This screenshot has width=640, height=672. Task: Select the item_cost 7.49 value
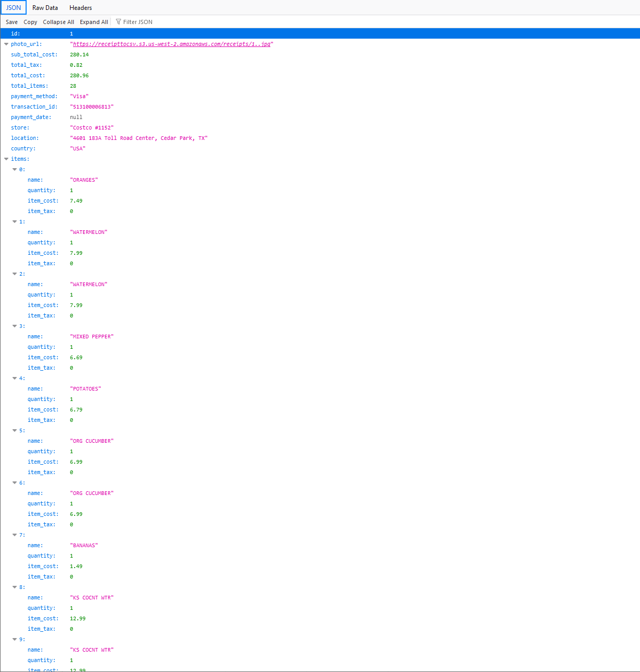coord(76,201)
